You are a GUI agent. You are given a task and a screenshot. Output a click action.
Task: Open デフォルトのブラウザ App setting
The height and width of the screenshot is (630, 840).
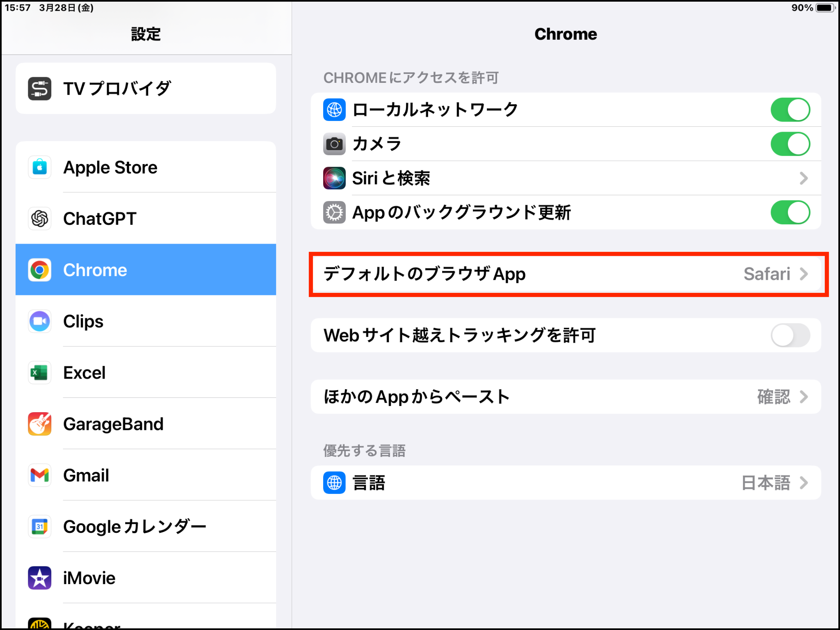(566, 274)
